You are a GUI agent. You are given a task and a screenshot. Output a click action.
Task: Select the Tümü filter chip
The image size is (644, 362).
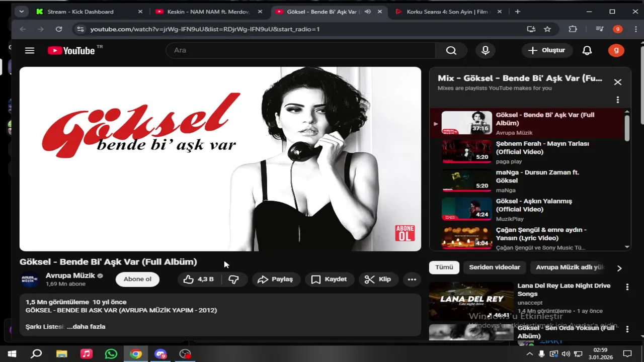tap(444, 267)
